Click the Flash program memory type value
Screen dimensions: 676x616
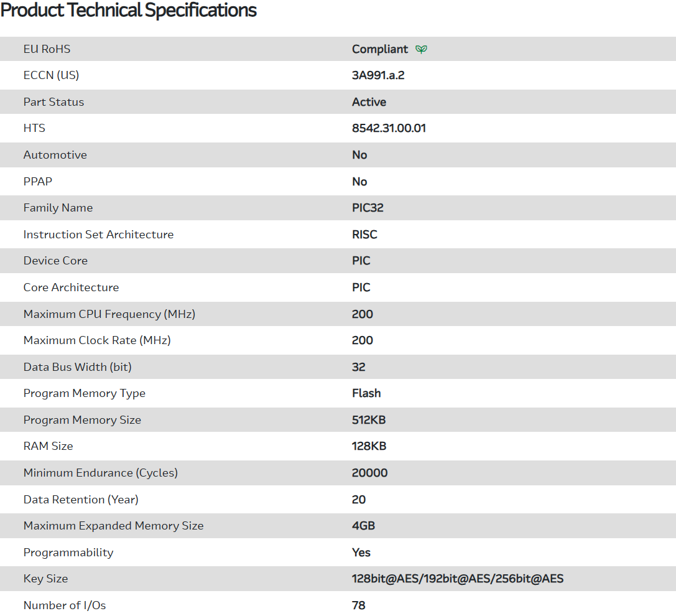(x=366, y=393)
